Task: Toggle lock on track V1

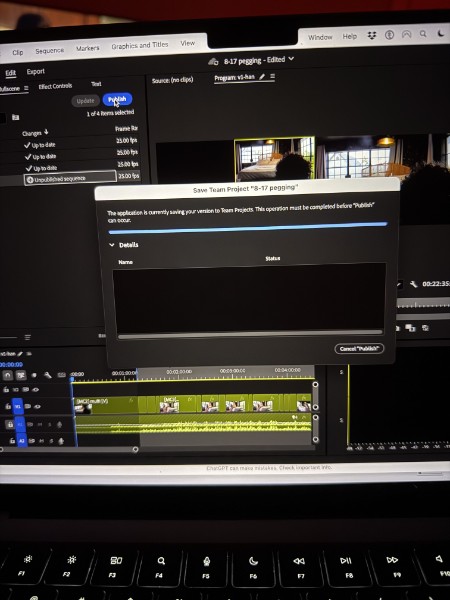Action: coord(8,406)
